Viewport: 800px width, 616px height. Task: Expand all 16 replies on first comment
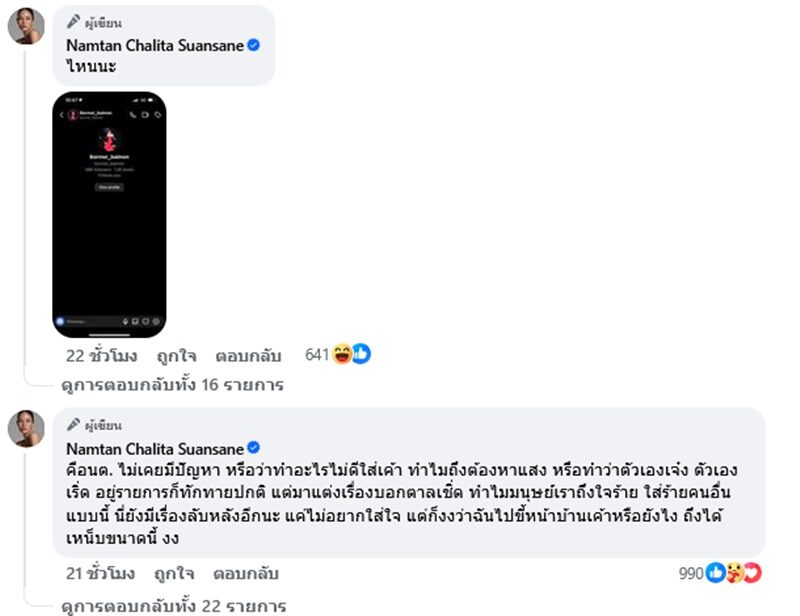point(172,384)
